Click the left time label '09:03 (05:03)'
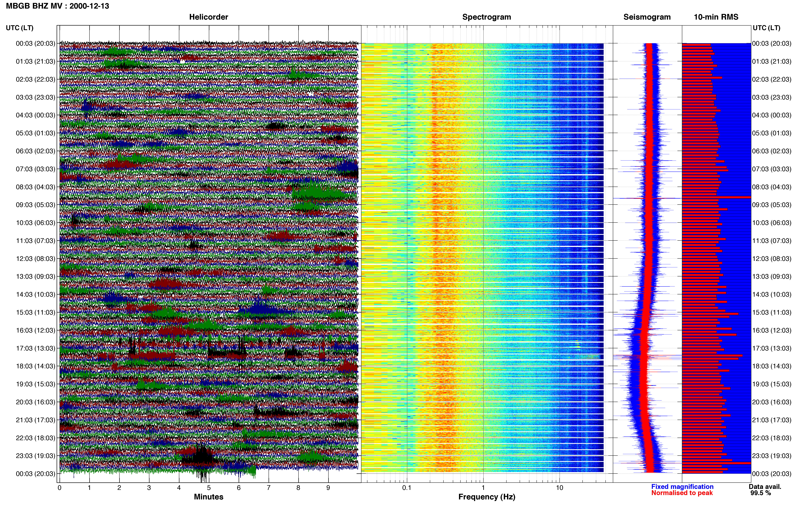 (36, 205)
